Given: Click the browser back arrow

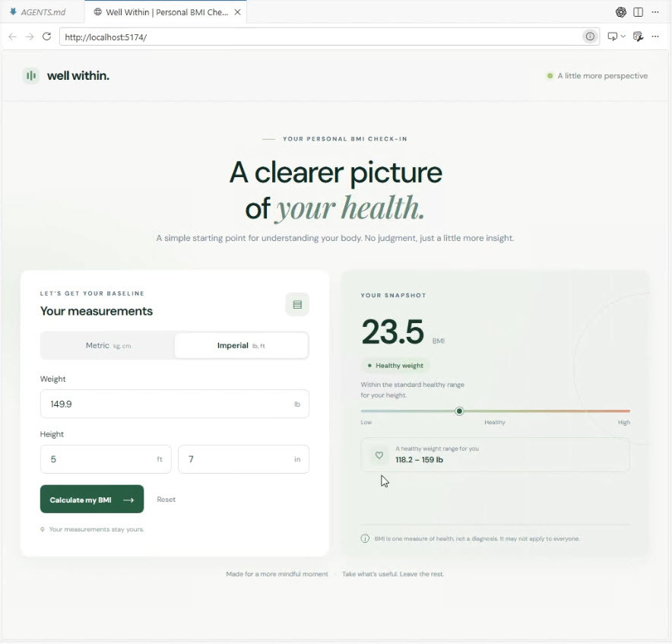Looking at the screenshot, I should pos(12,36).
